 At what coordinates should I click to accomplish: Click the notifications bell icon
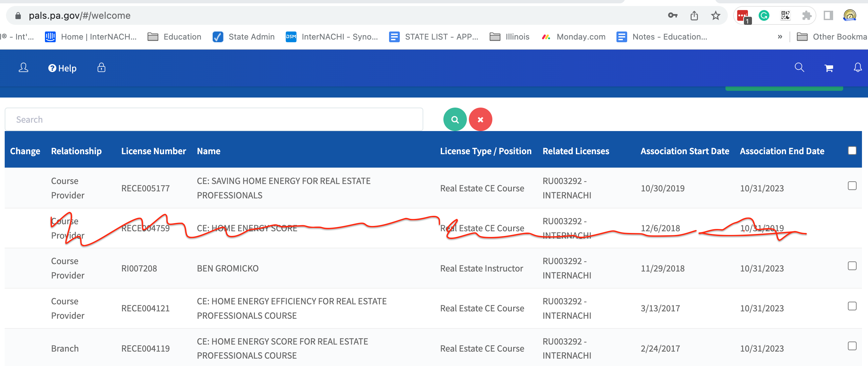[858, 68]
